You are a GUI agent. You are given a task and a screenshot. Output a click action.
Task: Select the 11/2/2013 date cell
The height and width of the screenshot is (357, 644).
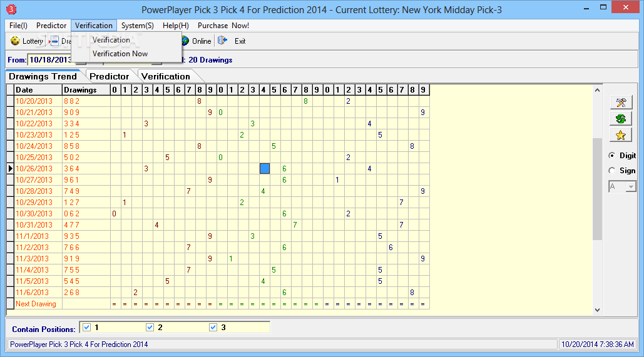point(38,248)
